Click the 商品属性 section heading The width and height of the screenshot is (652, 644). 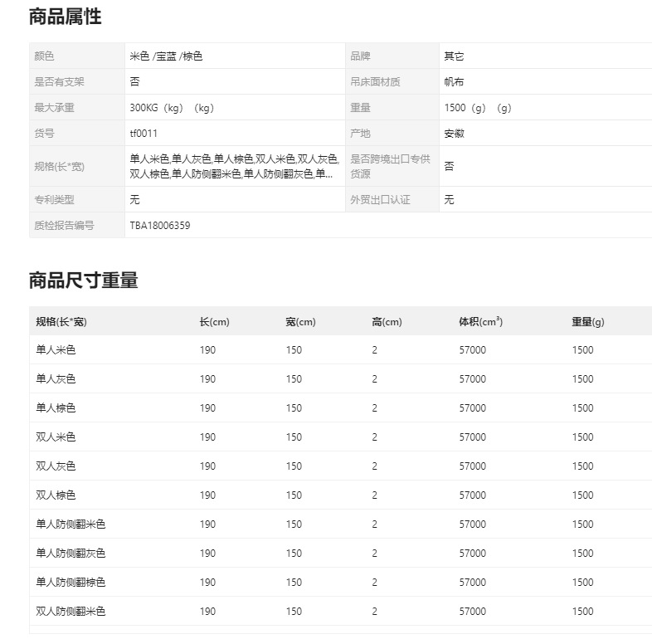point(66,17)
